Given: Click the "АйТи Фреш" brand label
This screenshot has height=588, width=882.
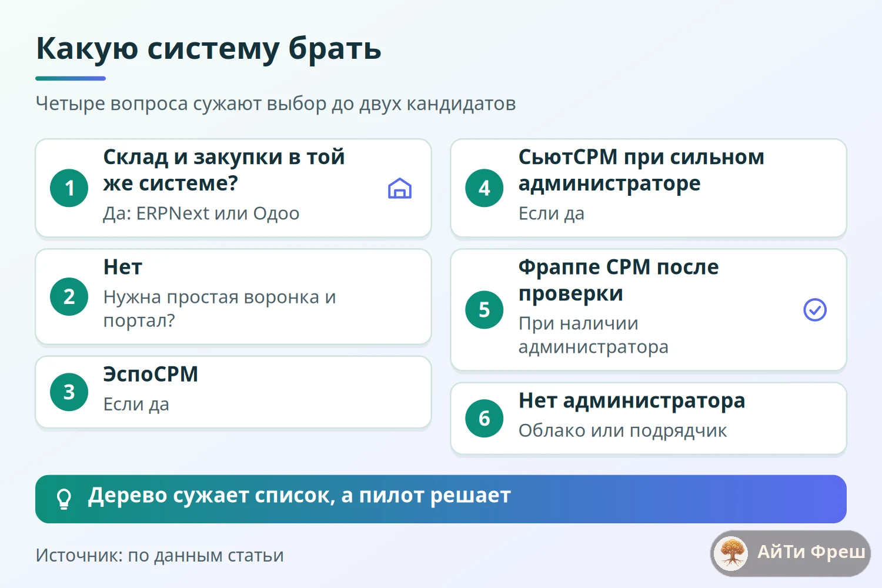Looking at the screenshot, I should click(811, 552).
